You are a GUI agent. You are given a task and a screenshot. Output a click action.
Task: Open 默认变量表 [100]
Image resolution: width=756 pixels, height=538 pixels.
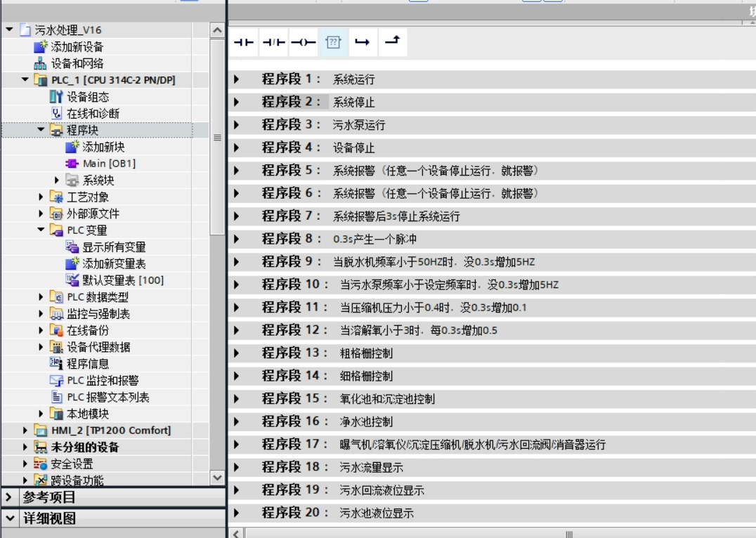[x=115, y=280]
